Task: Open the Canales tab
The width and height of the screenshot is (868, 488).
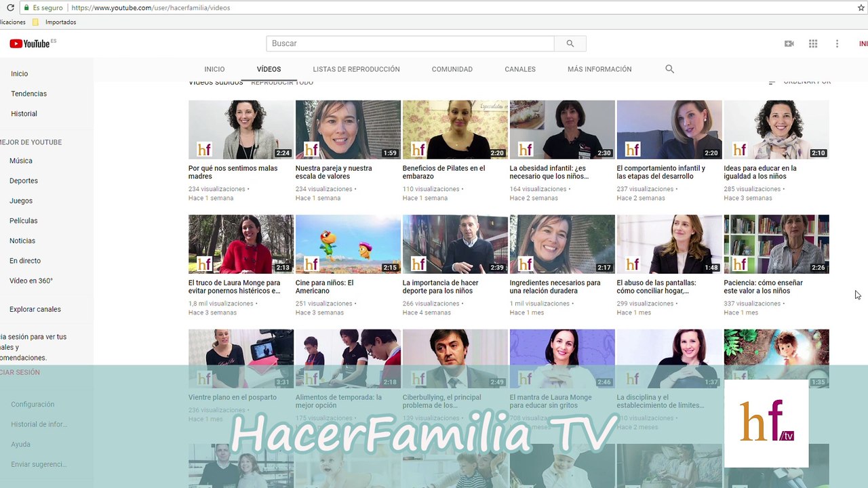Action: (x=520, y=69)
